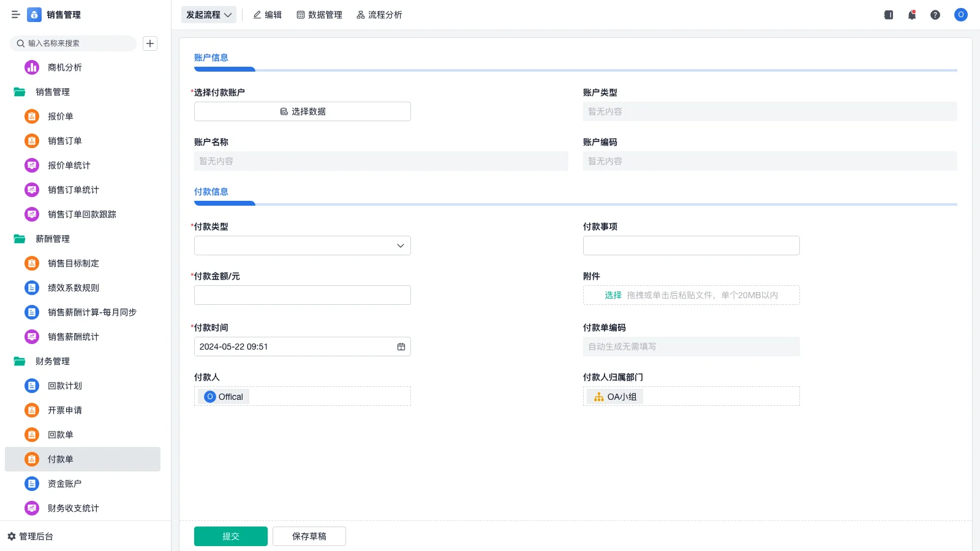Viewport: 980px width, 551px height.
Task: Click the help question mark icon
Action: (935, 15)
